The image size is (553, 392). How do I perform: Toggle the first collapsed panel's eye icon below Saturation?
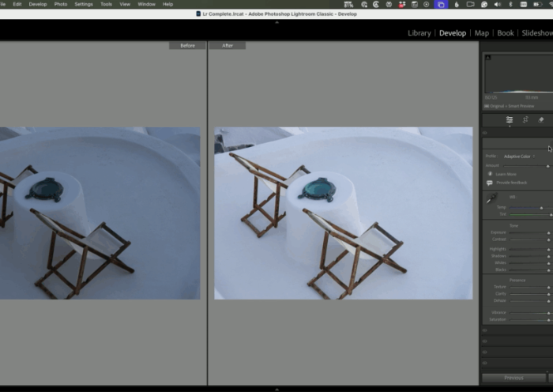485,330
